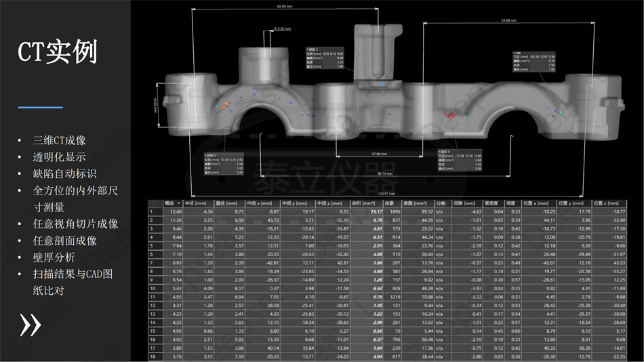The width and height of the screenshot is (644, 362).
Task: Sort by the 直径 [mm] column header
Action: pos(227,203)
